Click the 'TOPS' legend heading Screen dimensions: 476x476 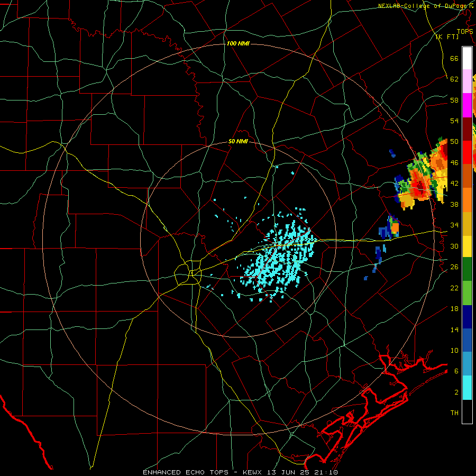pyautogui.click(x=465, y=31)
